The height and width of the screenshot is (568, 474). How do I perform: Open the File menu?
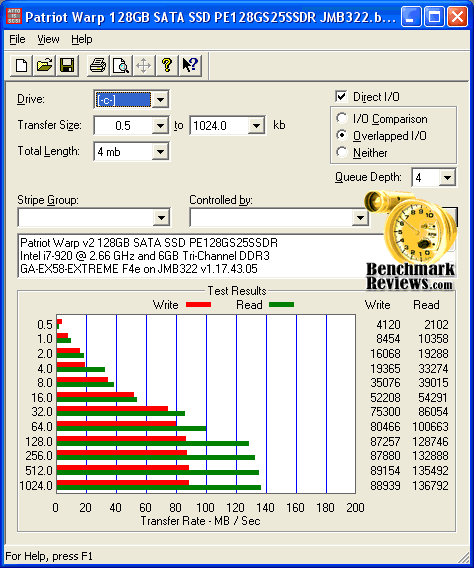pyautogui.click(x=17, y=39)
